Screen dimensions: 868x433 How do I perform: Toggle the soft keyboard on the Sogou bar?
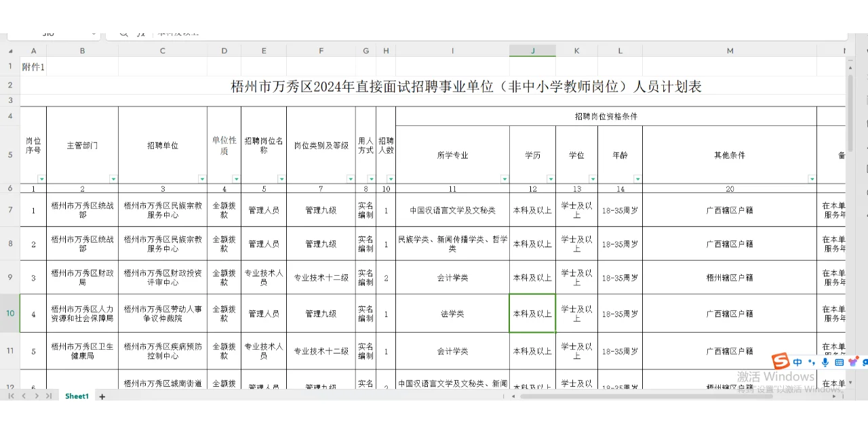coord(839,363)
